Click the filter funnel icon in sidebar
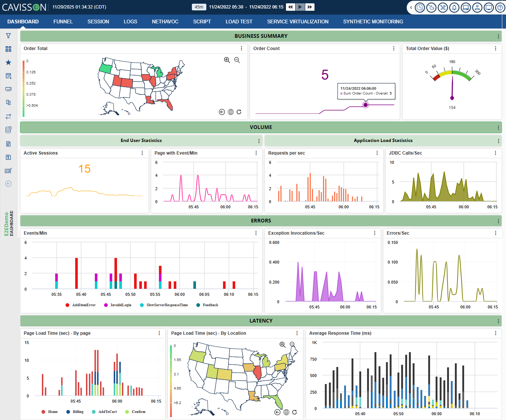 pos(8,36)
